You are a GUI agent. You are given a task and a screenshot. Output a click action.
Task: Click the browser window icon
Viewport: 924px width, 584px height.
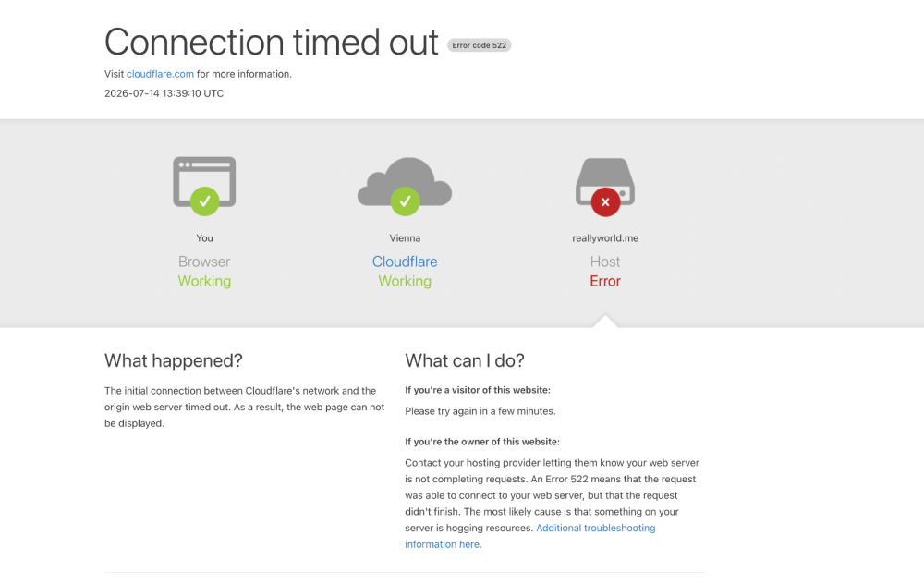coord(204,181)
